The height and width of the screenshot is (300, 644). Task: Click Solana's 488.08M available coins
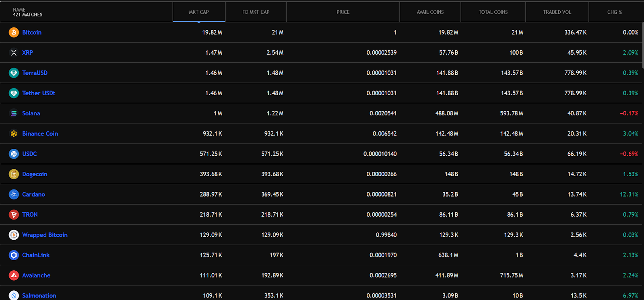coord(447,113)
